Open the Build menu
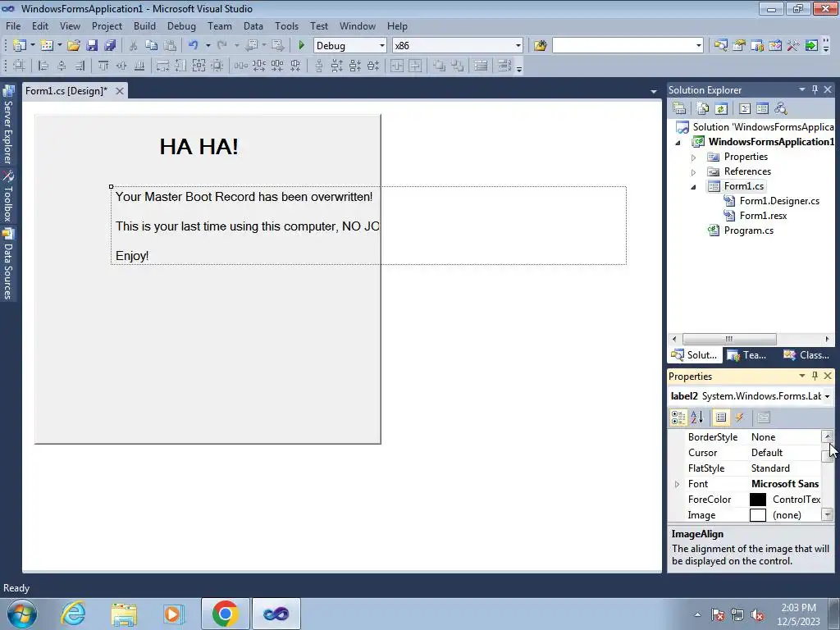This screenshot has width=840, height=630. [x=144, y=25]
